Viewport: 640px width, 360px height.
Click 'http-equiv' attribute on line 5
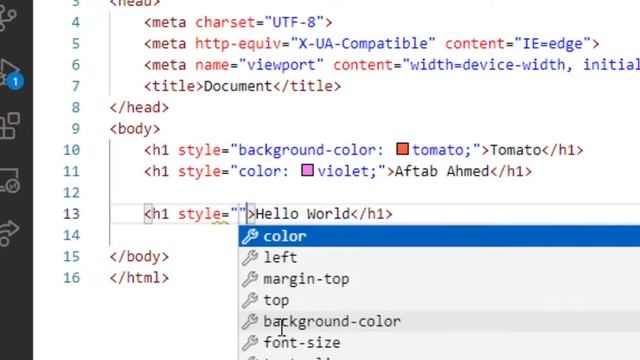coord(238,43)
